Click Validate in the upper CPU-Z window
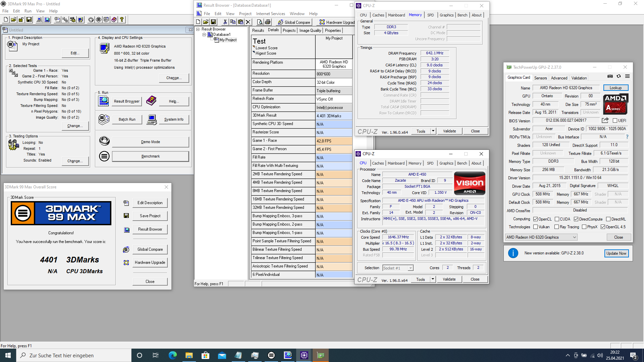Image resolution: width=644 pixels, height=362 pixels. [x=449, y=131]
